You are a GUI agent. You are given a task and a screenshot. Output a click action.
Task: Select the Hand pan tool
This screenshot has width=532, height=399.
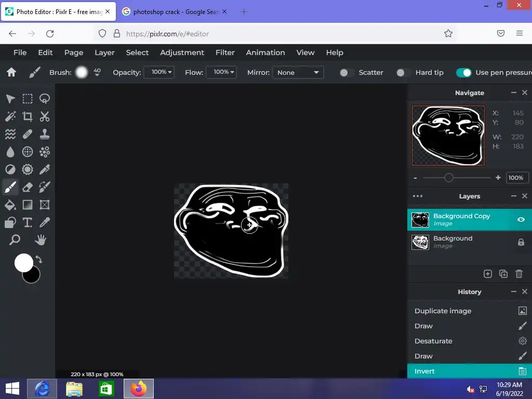[x=41, y=240]
